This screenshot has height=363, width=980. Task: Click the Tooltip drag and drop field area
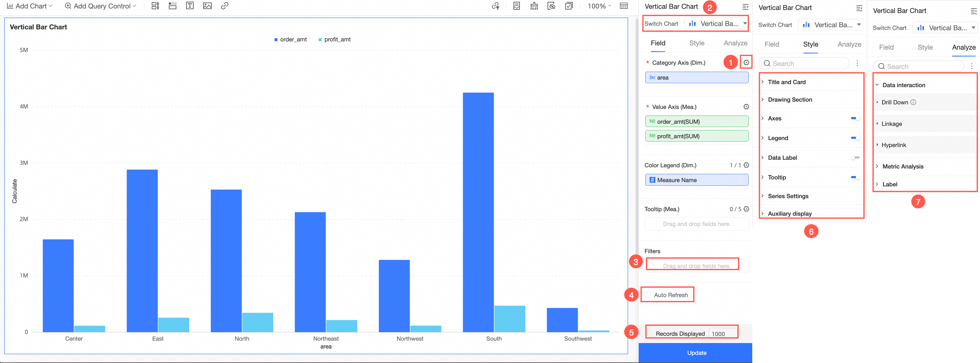[x=697, y=224]
